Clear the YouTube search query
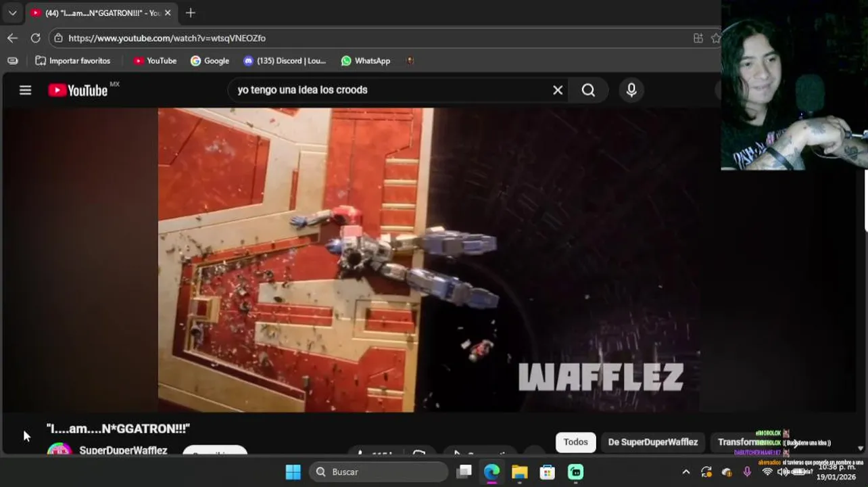 [558, 90]
